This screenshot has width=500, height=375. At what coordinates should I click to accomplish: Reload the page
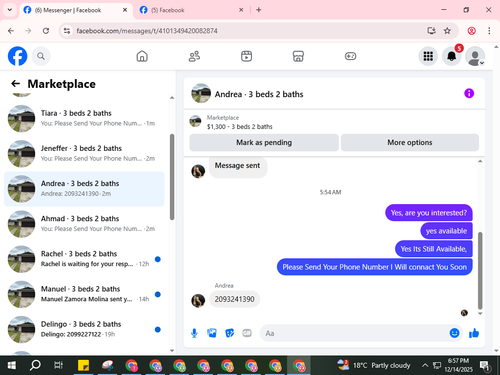point(46,31)
